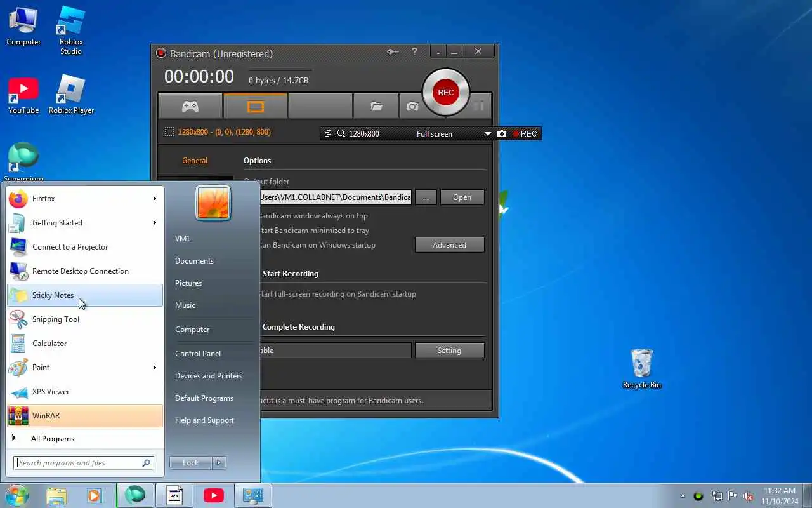Screen dimensions: 812x508
Task: Click the Advanced button
Action: 449,245
